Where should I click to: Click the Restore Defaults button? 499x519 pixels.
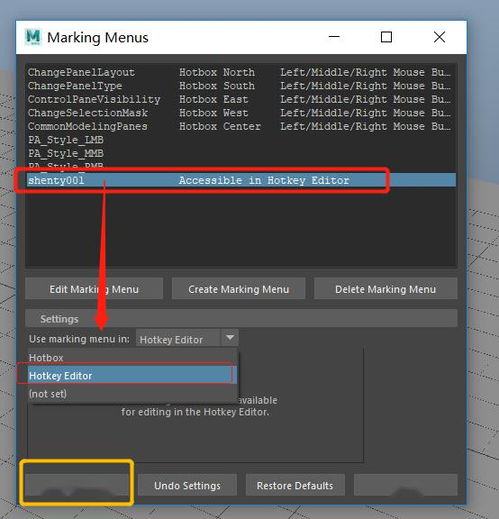pos(295,485)
